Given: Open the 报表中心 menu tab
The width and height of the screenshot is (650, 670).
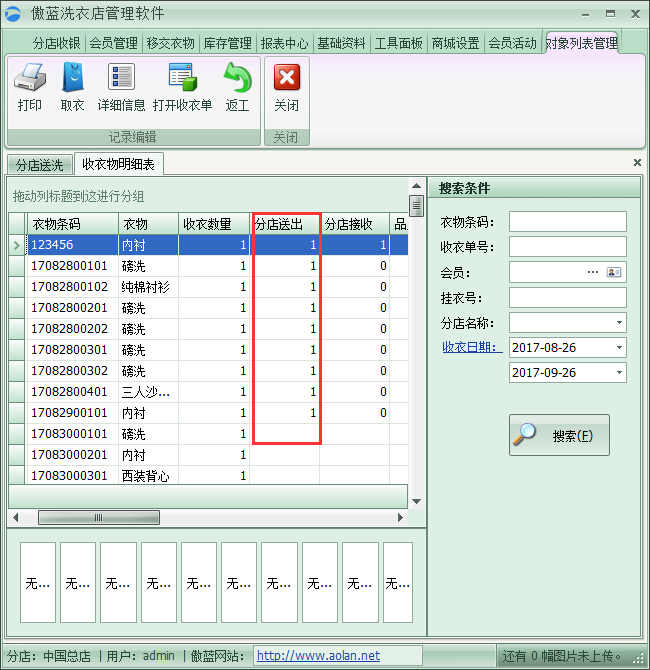Looking at the screenshot, I should pos(284,43).
